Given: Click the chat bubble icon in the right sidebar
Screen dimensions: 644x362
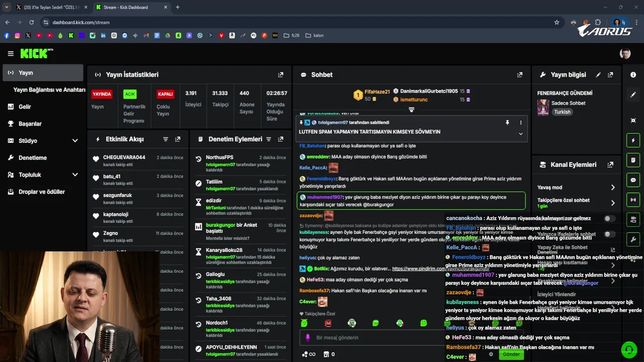Looking at the screenshot, I should click(633, 180).
